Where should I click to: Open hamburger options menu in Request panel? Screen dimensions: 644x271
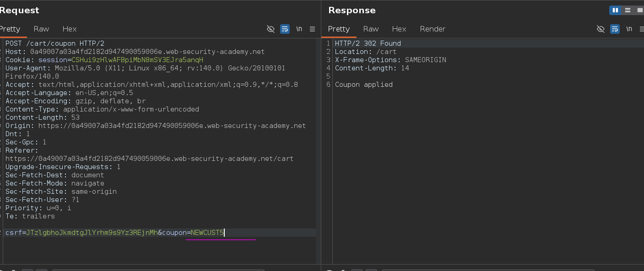point(312,29)
